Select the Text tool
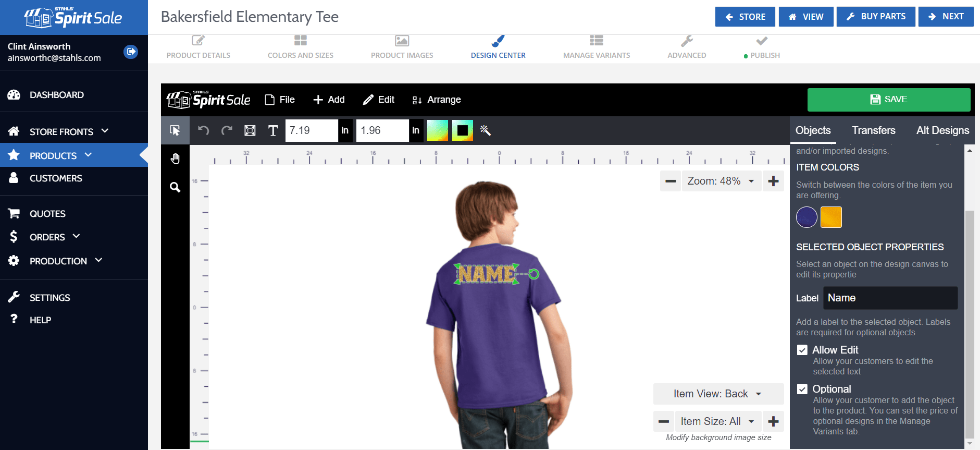The width and height of the screenshot is (980, 450). [x=273, y=130]
